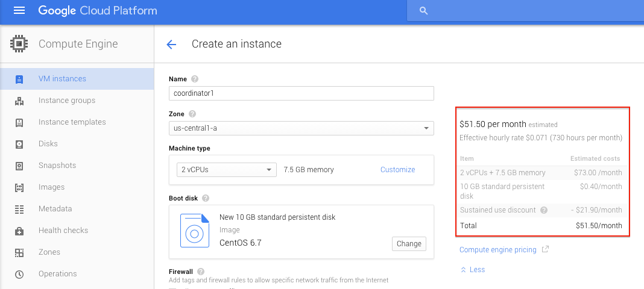This screenshot has width=644, height=289.
Task: Collapse cost details with Less
Action: pyautogui.click(x=472, y=270)
